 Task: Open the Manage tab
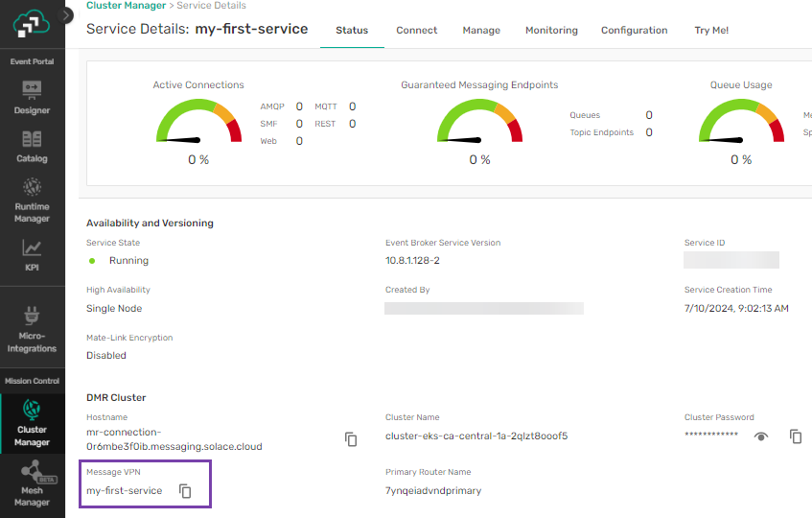481,30
